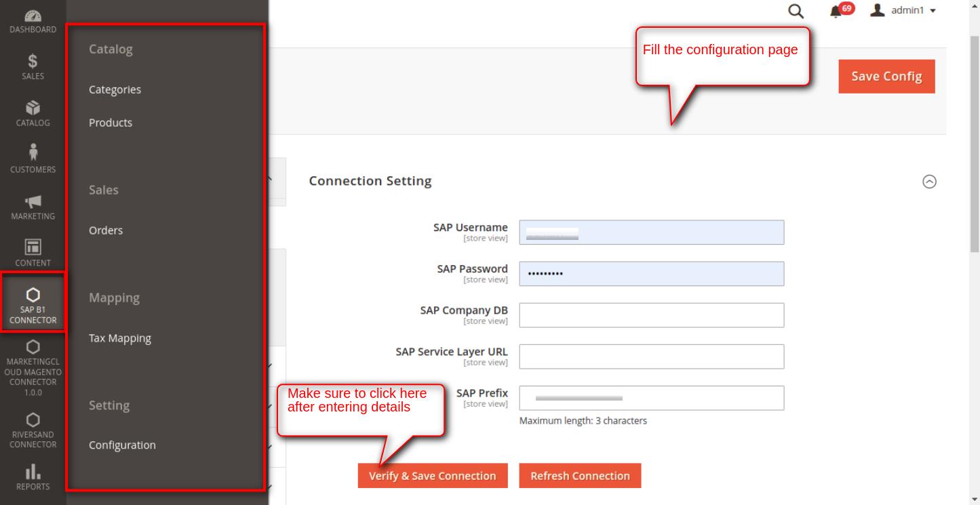View notifications via the bell icon
Viewport: 980px width, 505px height.
[836, 12]
